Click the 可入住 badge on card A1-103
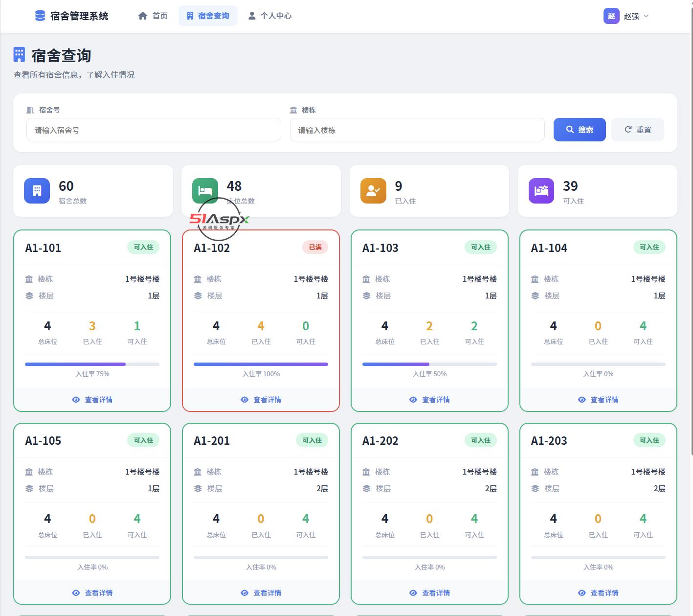693x616 pixels. point(481,247)
